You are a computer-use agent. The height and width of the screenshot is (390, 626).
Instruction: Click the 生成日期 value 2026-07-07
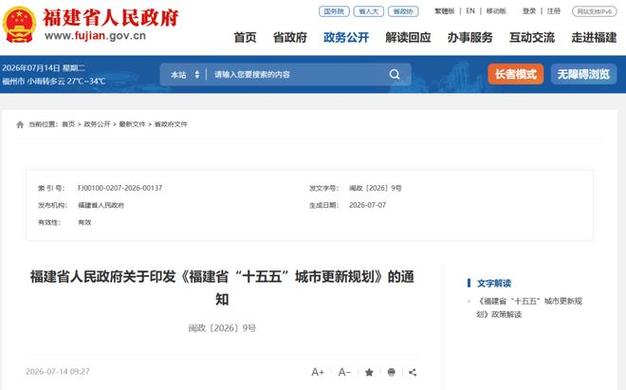pos(368,205)
